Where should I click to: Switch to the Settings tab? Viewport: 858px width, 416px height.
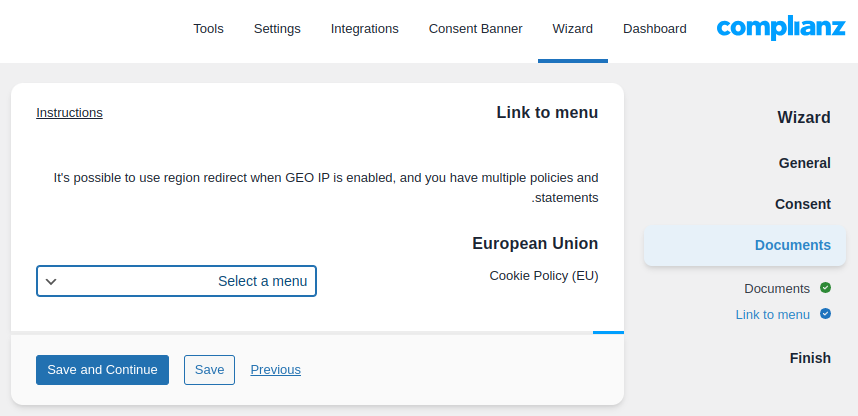(x=277, y=29)
